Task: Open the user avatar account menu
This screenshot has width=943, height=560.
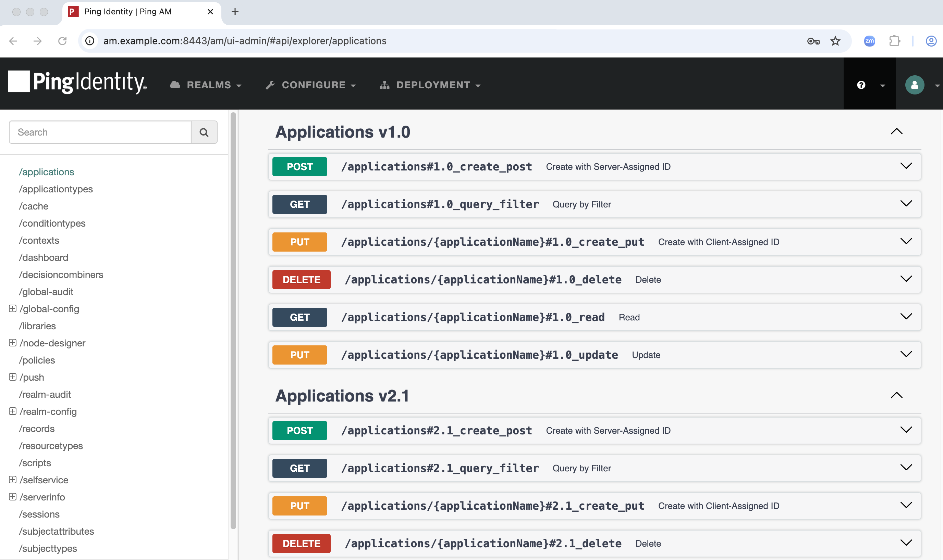Action: pyautogui.click(x=914, y=85)
